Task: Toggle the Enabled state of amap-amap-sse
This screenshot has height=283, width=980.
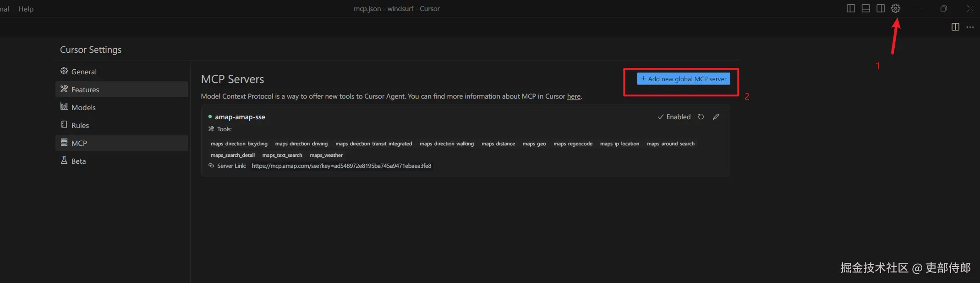Action: [x=674, y=117]
